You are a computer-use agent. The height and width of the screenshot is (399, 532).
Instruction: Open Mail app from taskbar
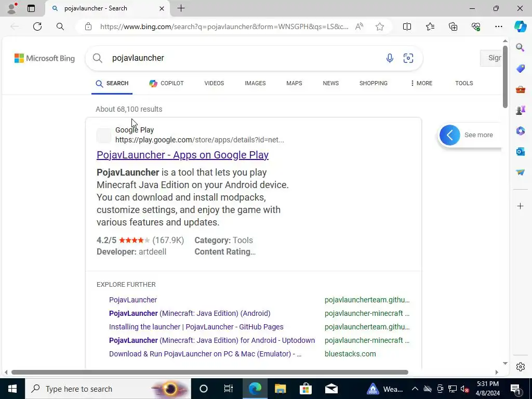pyautogui.click(x=331, y=389)
